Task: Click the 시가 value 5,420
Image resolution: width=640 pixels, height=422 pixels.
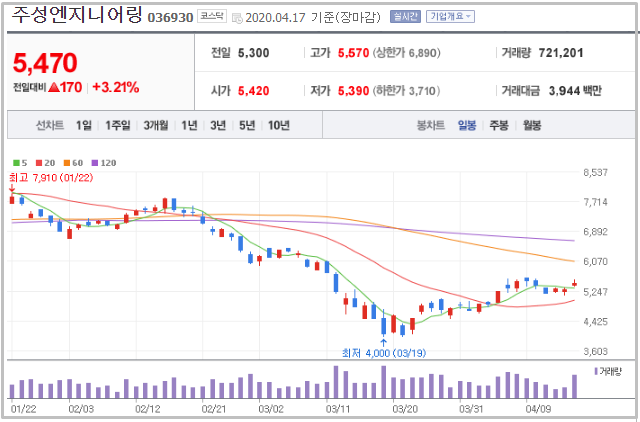Action: pos(253,91)
